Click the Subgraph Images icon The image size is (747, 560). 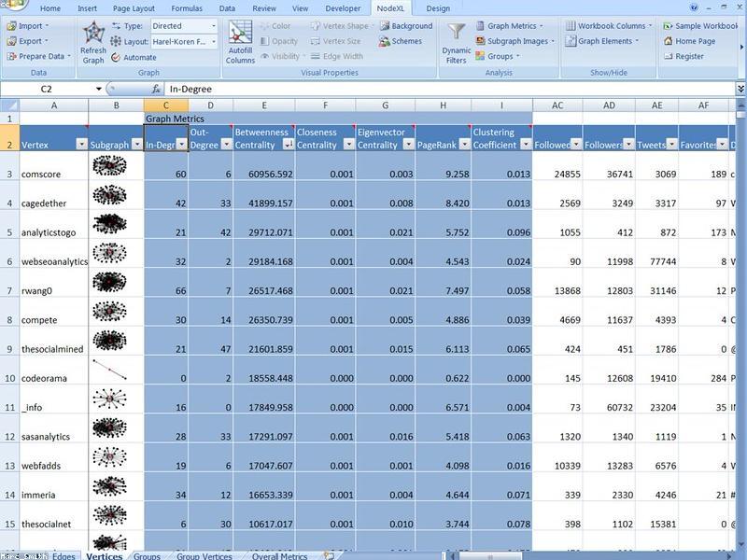pyautogui.click(x=480, y=41)
